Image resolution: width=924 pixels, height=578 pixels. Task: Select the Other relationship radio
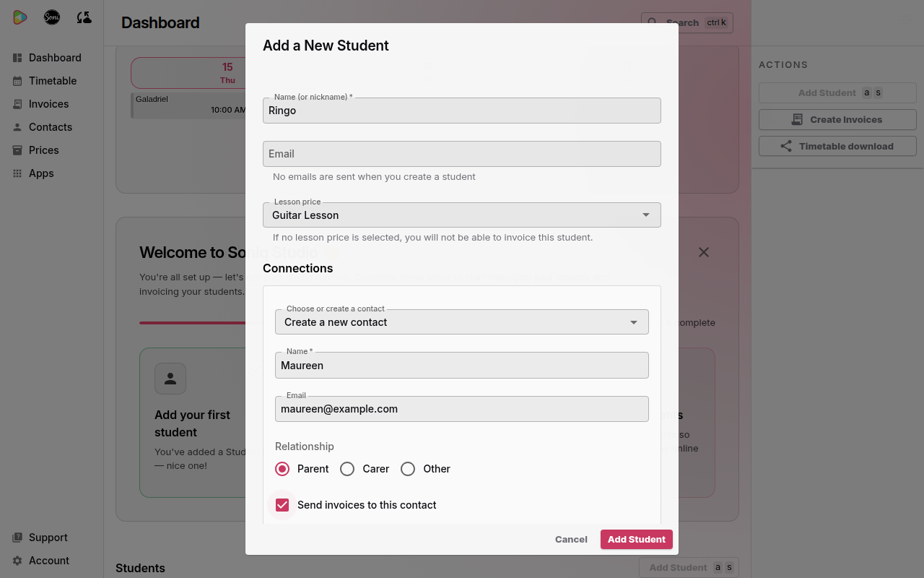pyautogui.click(x=408, y=469)
